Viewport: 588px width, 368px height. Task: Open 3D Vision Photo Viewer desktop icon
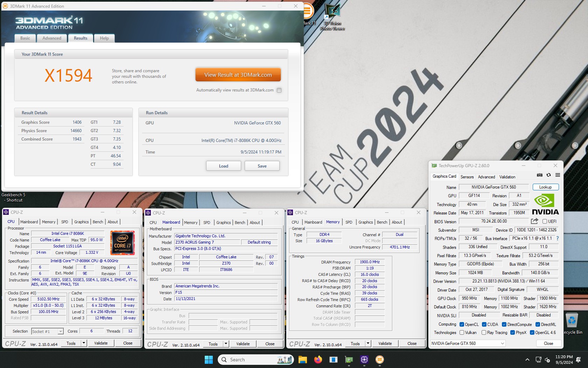point(332,17)
